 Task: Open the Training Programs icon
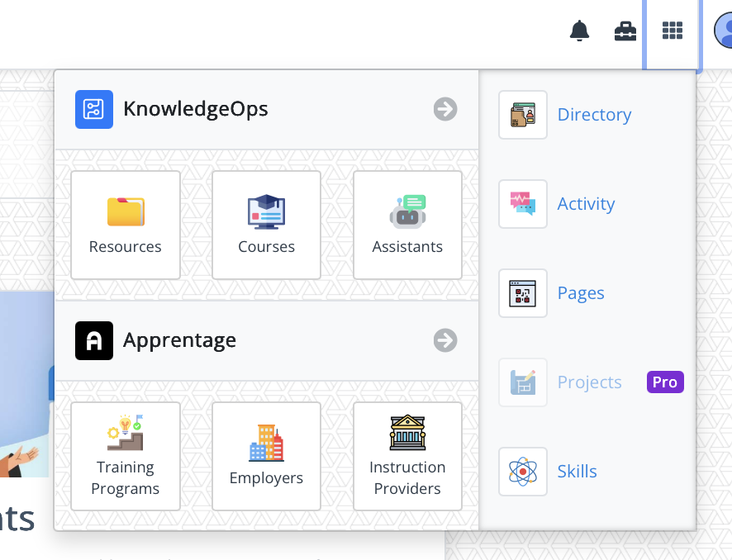(125, 432)
